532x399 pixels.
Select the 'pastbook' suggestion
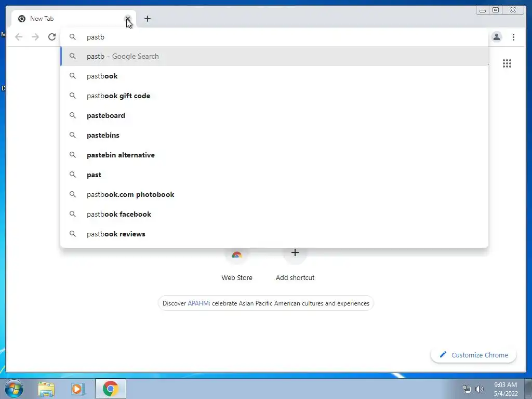click(x=274, y=76)
